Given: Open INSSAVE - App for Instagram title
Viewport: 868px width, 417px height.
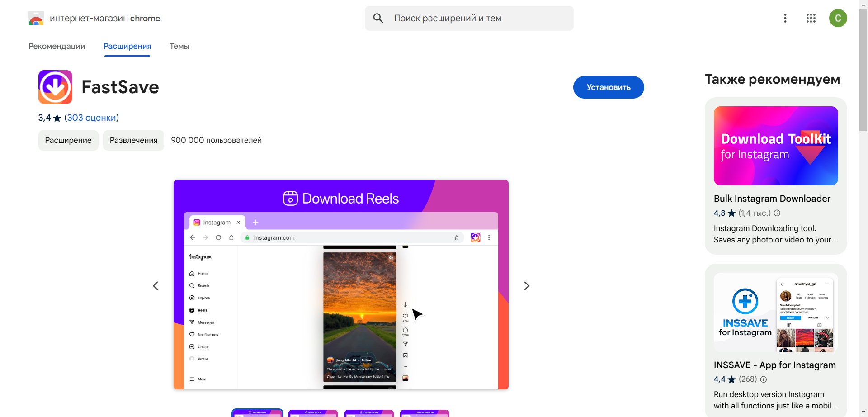Looking at the screenshot, I should (775, 365).
